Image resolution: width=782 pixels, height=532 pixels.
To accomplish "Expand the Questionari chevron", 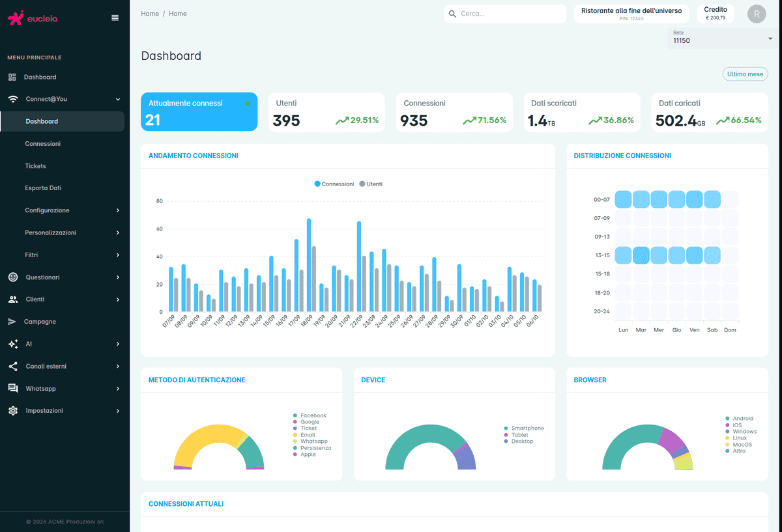I will click(x=118, y=277).
